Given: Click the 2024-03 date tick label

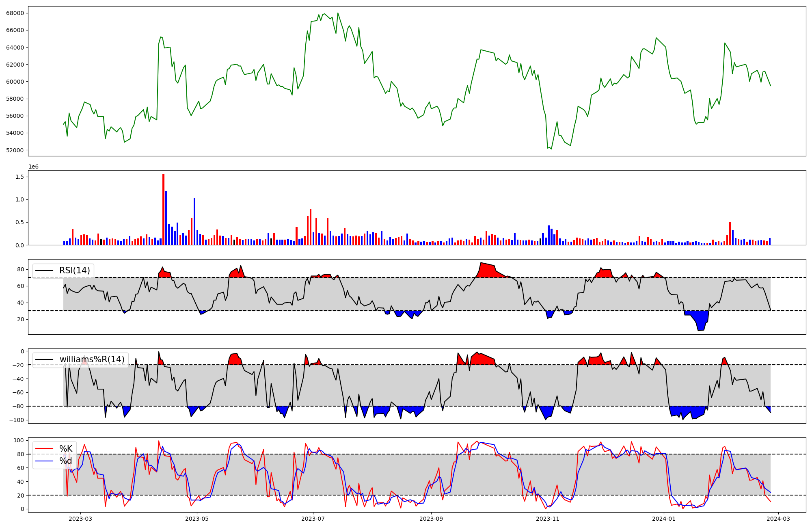Looking at the screenshot, I should click(x=778, y=519).
